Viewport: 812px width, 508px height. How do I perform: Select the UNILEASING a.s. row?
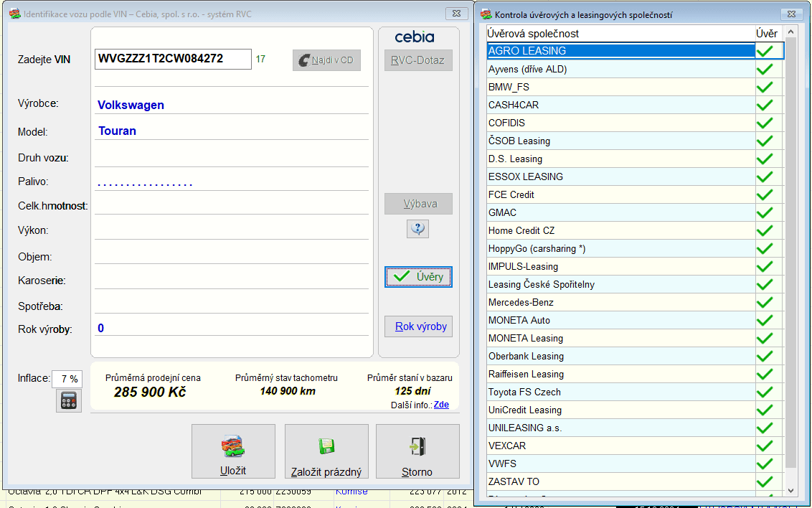tap(635, 428)
